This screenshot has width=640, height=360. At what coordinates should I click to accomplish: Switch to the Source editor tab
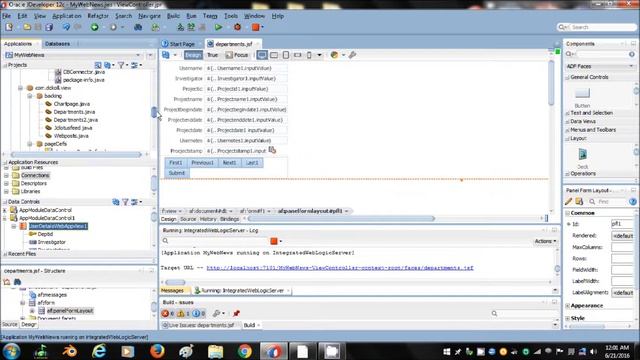coord(188,219)
